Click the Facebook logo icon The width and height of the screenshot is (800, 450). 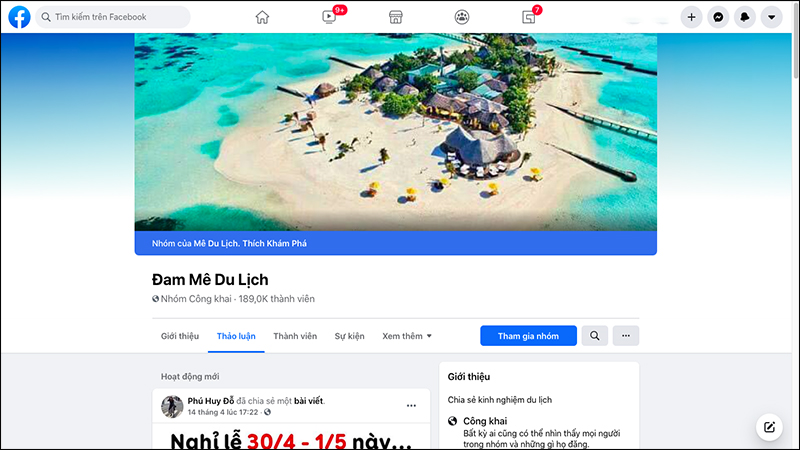point(19,17)
